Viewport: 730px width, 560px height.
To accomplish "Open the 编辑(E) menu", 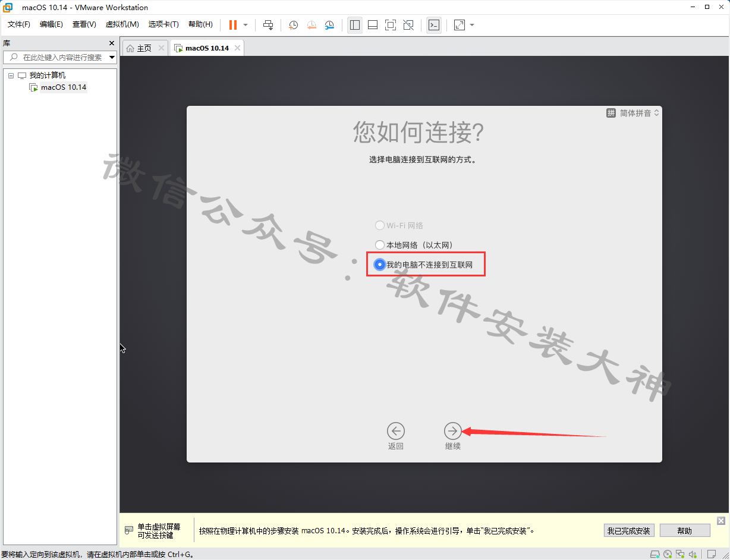I will (x=51, y=24).
